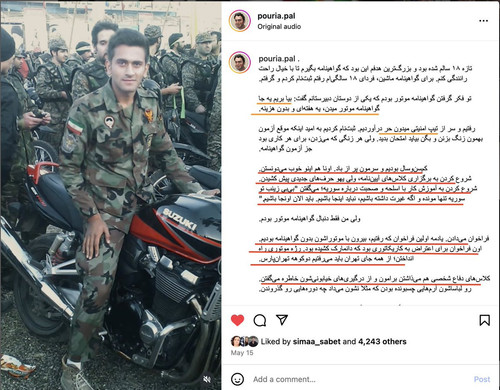This screenshot has width=500, height=390.
Task: Click caption author avatar beside text
Action: [x=240, y=62]
